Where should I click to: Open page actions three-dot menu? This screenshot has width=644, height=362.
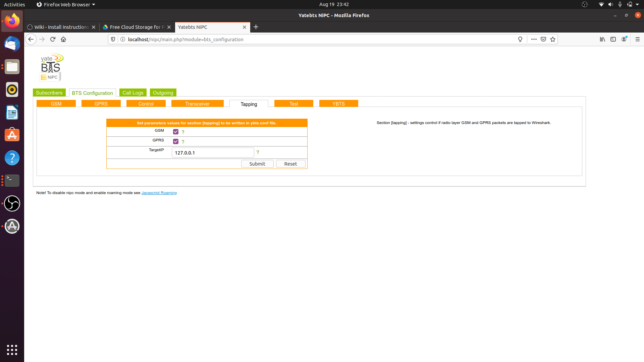534,39
